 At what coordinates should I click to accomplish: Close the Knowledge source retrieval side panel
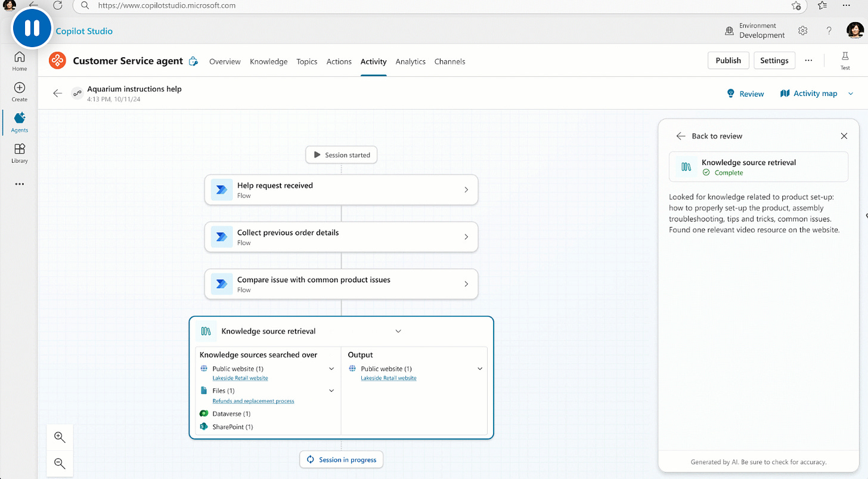(844, 136)
